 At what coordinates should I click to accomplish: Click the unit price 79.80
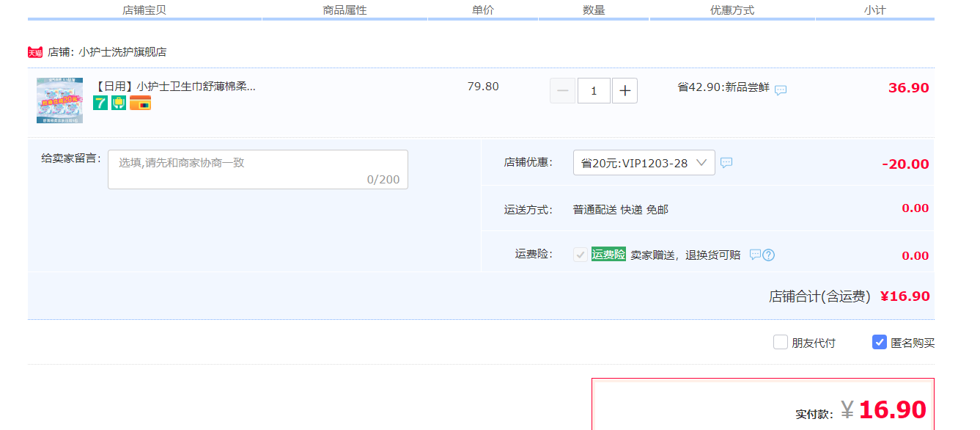[483, 87]
